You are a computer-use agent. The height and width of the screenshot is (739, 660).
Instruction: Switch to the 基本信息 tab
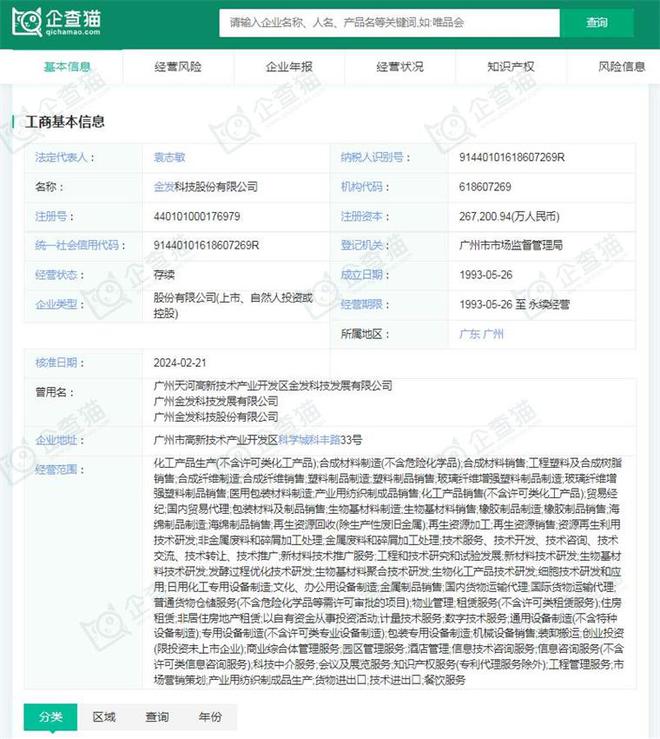tap(67, 66)
